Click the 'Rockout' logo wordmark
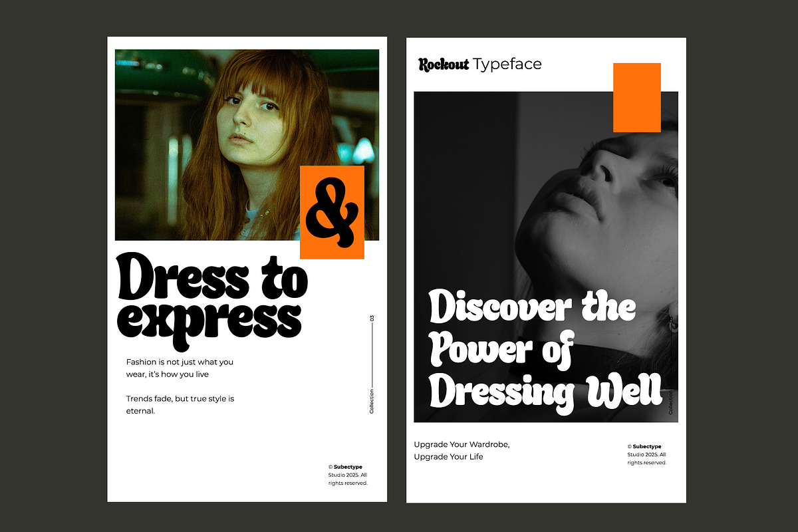The image size is (798, 532). coord(444,65)
